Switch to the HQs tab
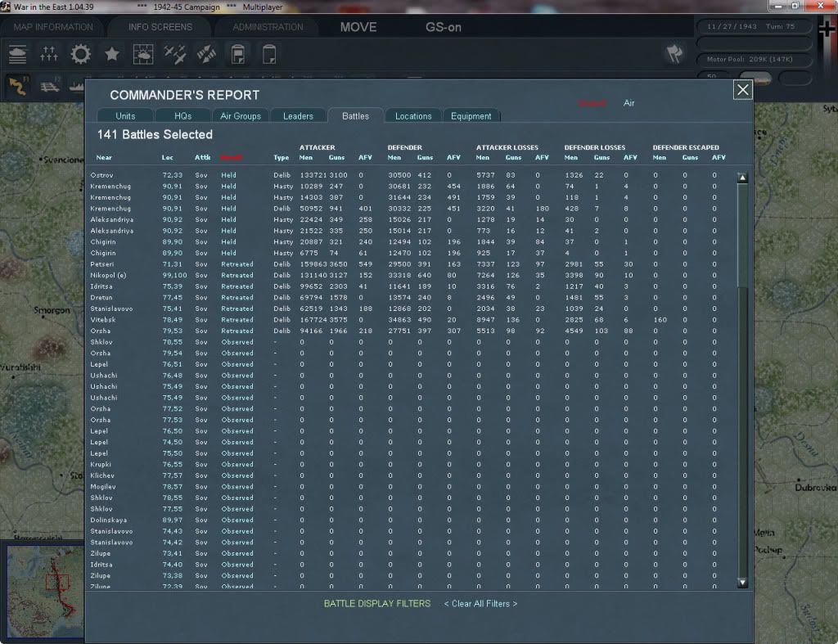The height and width of the screenshot is (644, 838). 182,116
